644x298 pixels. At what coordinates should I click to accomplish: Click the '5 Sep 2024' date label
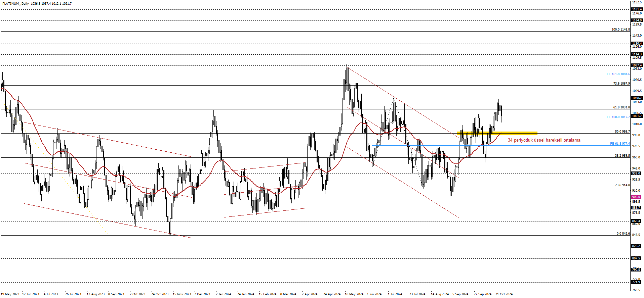(x=460, y=294)
